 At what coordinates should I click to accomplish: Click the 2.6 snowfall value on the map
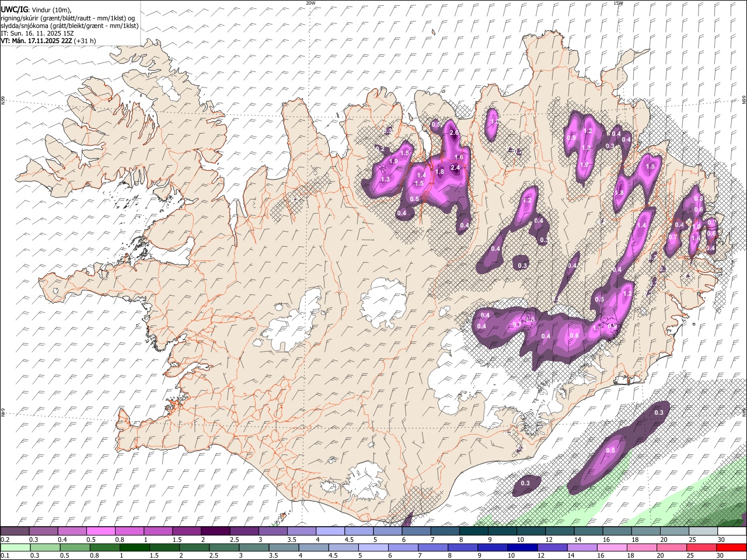pos(455,133)
